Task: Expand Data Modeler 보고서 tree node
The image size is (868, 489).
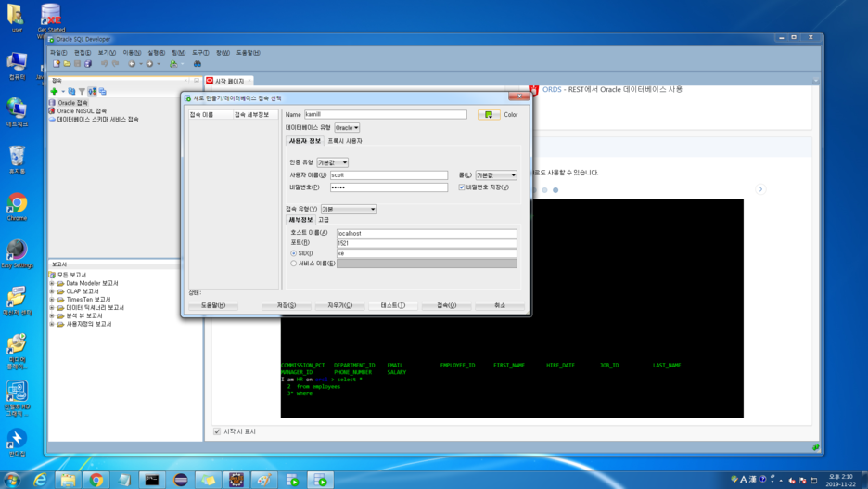Action: [52, 283]
